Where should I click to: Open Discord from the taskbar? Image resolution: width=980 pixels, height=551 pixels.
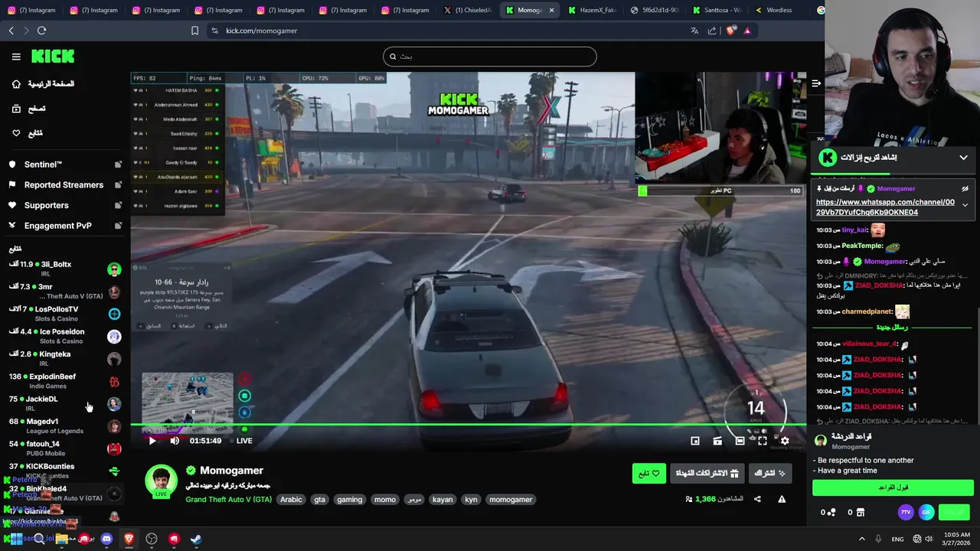(x=106, y=539)
